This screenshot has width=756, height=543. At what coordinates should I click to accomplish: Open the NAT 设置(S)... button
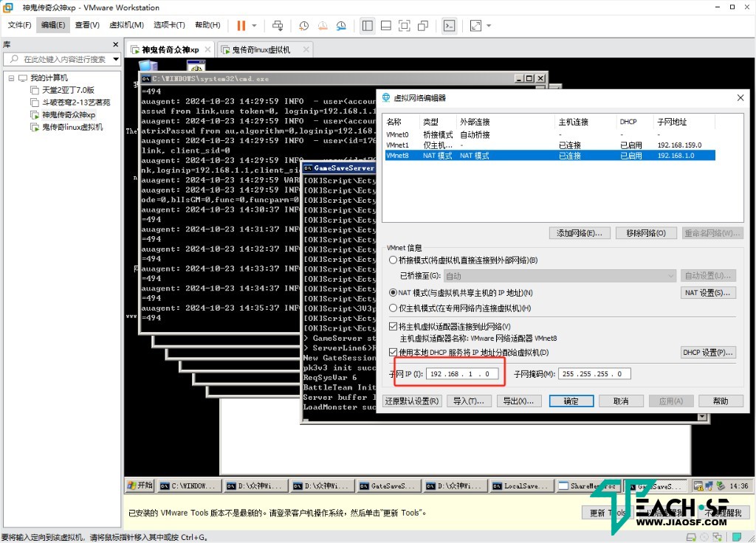(x=707, y=292)
